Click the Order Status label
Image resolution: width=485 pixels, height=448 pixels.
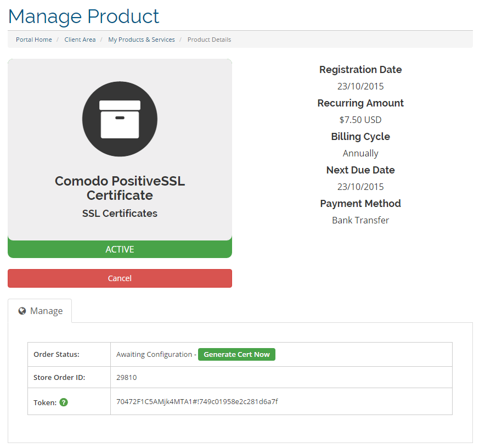point(57,354)
